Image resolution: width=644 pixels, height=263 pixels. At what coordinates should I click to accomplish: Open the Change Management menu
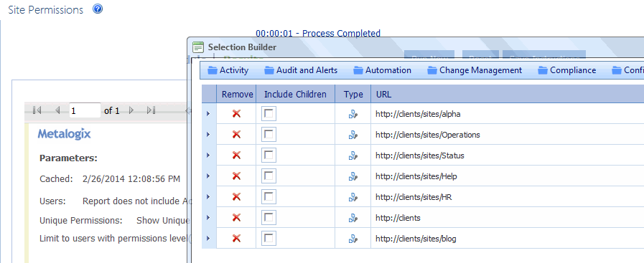tap(475, 70)
